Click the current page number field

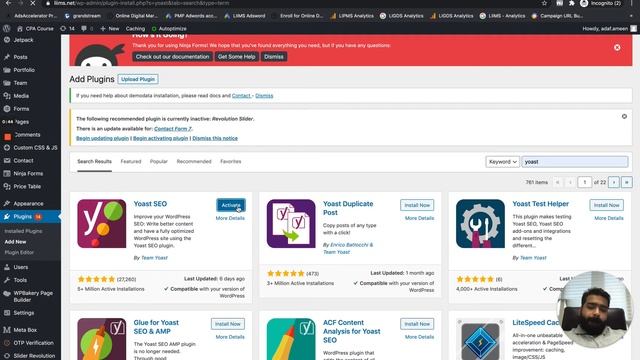tap(584, 182)
